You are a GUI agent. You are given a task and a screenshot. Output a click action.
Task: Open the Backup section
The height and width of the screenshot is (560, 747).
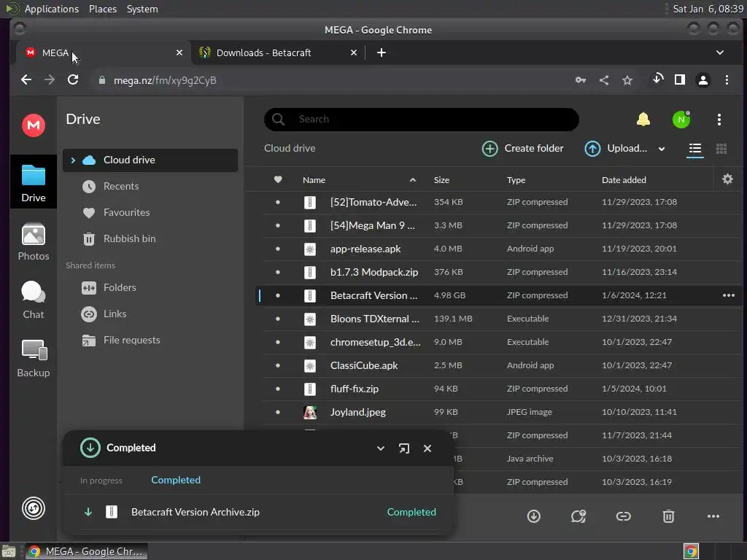[34, 359]
